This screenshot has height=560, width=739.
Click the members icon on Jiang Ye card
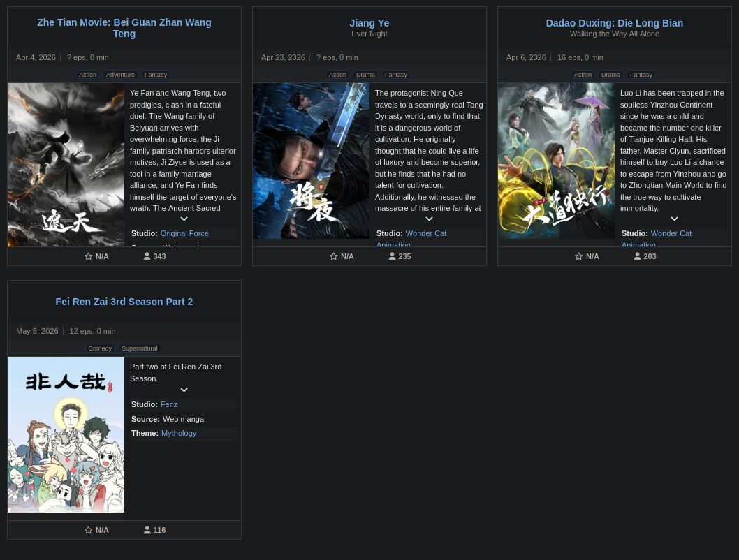(393, 257)
